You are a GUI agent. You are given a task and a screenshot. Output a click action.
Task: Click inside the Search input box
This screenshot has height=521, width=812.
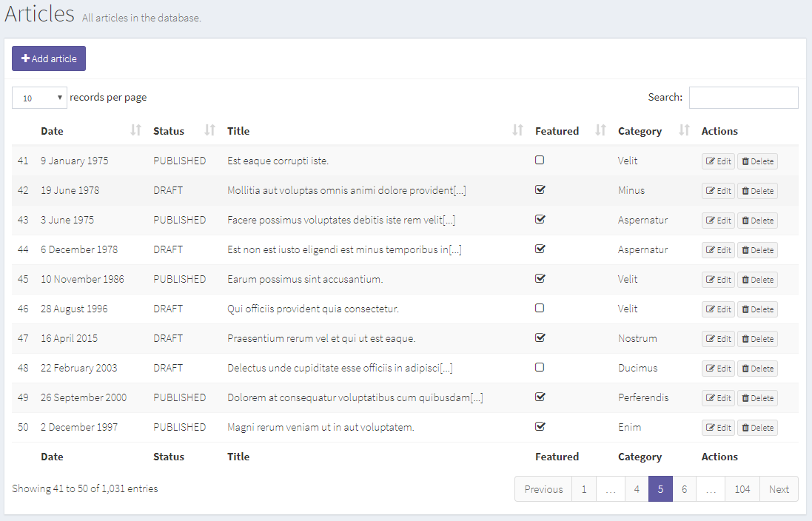point(743,97)
